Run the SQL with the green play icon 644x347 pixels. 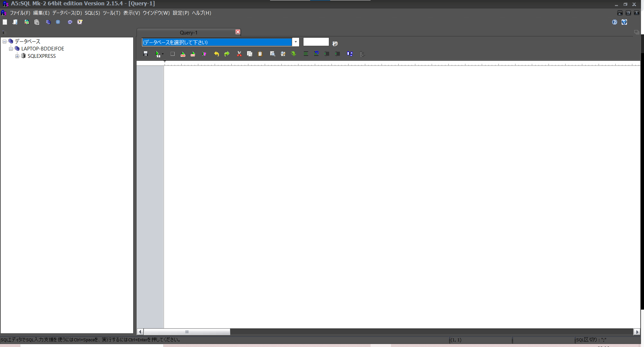pyautogui.click(x=158, y=54)
